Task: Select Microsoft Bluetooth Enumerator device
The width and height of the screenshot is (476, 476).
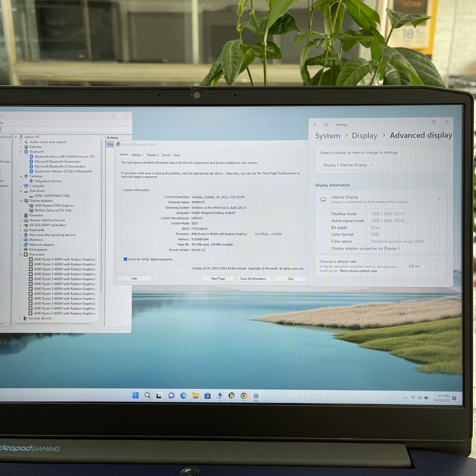Action: tap(58, 162)
